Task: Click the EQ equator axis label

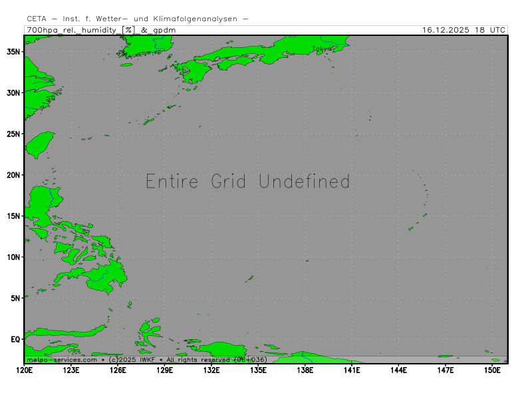Action: pos(15,339)
